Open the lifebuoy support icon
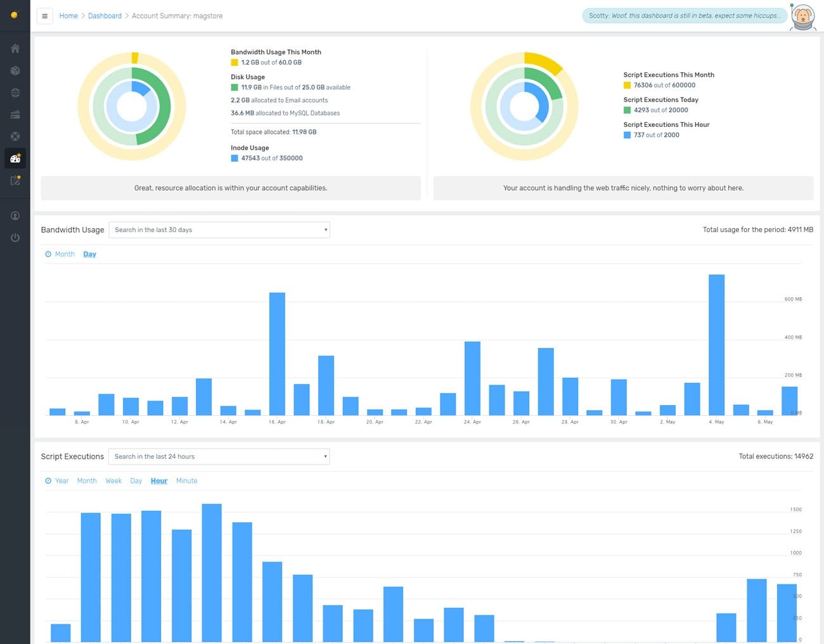Viewport: 824px width, 644px height. point(15,136)
